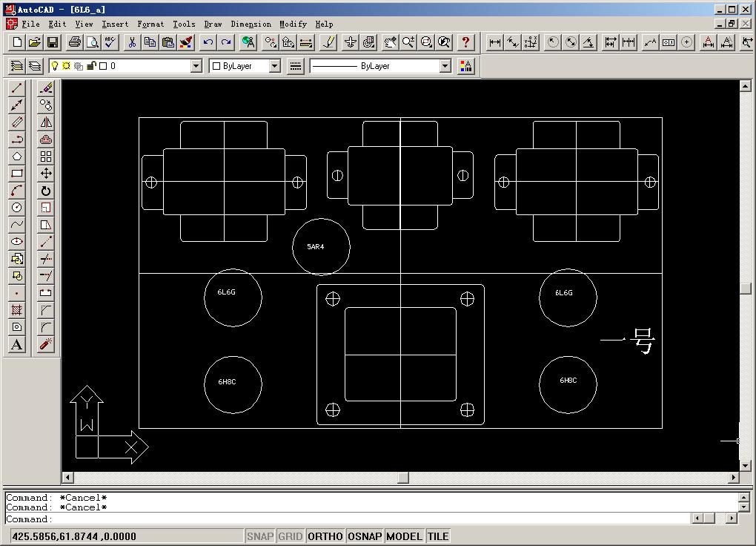Click the drawing's horizontal scrollbar thumb

(403, 478)
